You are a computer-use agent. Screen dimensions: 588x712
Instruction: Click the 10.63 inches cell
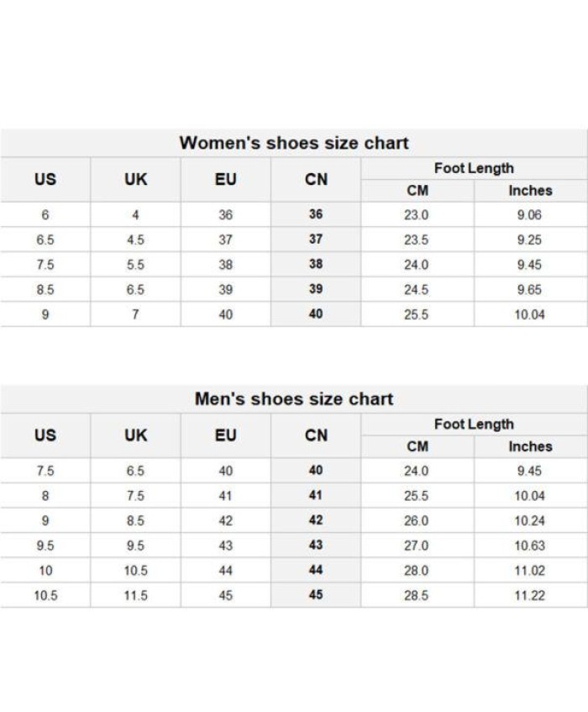pos(529,546)
